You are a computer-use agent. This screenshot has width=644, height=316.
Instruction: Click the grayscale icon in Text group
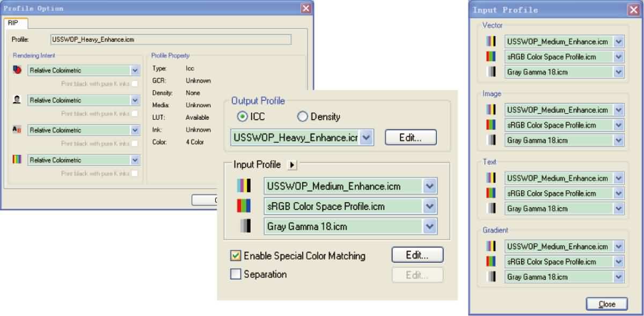[491, 208]
